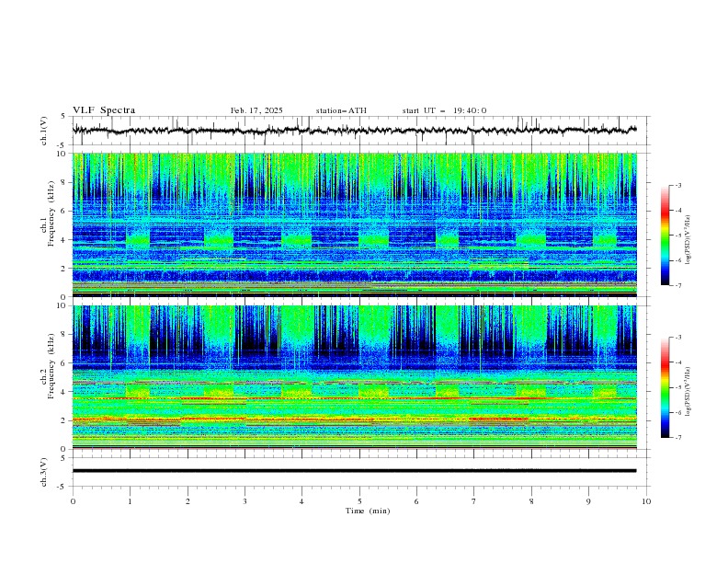Click the ch.2 spectrogram panel
The width and height of the screenshot is (728, 563).
[x=355, y=377]
